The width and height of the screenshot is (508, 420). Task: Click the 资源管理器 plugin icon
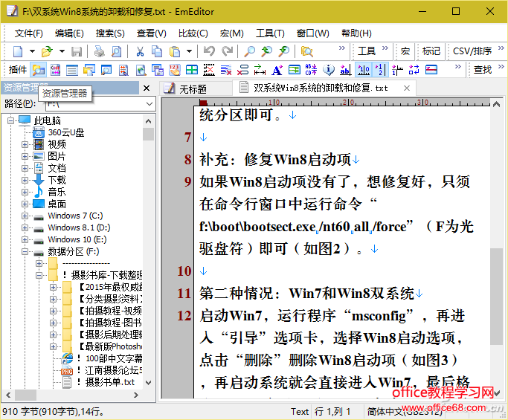click(x=38, y=70)
